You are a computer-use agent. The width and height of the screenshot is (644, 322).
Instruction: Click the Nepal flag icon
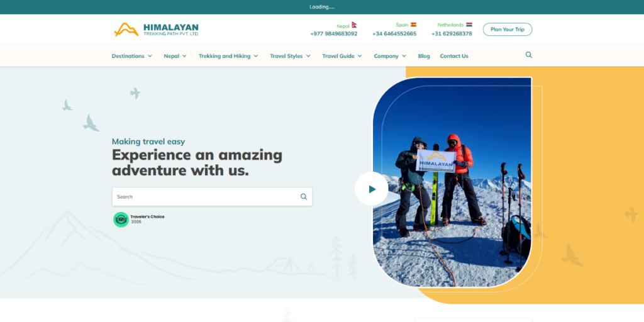coord(354,25)
